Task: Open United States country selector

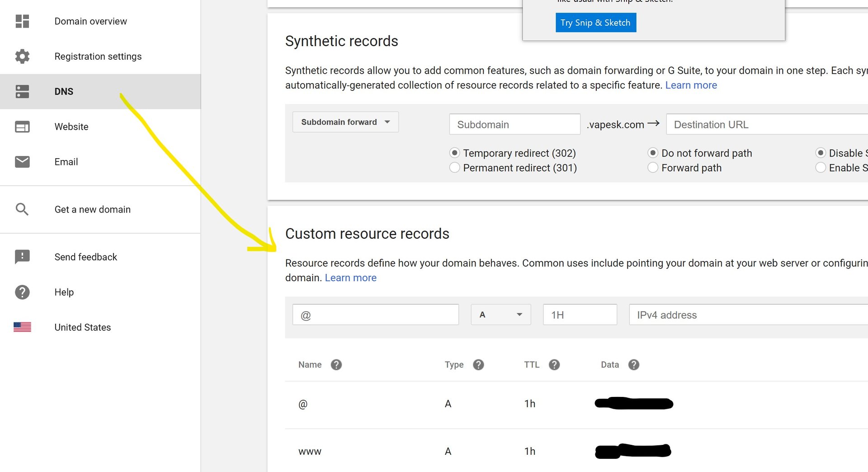Action: point(82,327)
